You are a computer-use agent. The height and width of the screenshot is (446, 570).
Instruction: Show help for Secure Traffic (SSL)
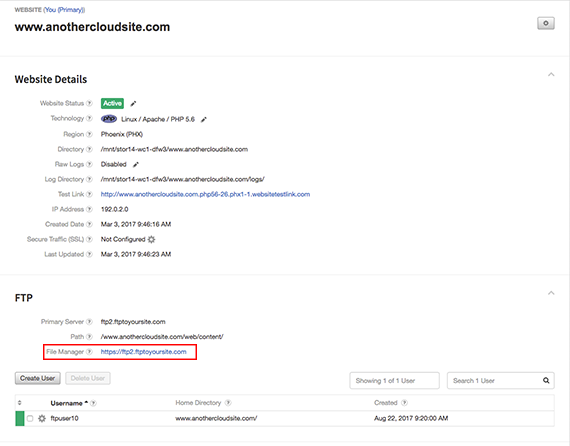click(x=89, y=239)
